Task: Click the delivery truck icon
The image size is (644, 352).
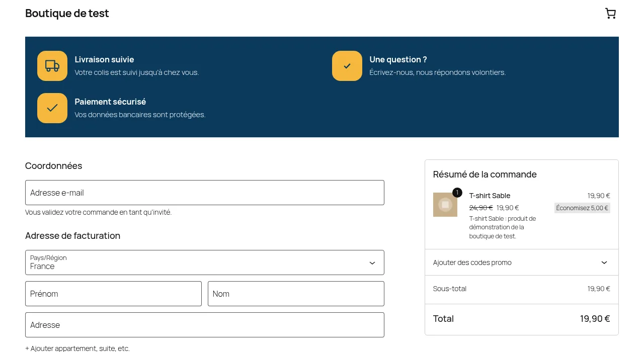Action: tap(52, 66)
